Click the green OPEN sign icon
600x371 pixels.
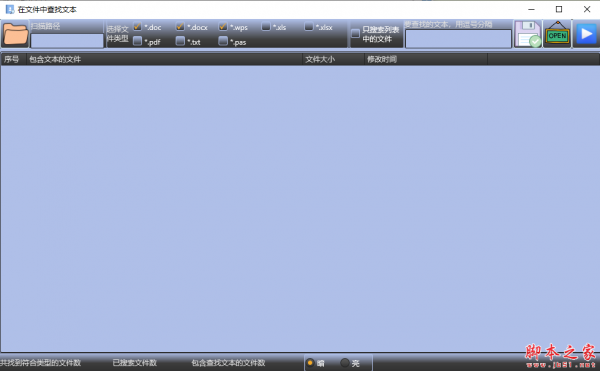tap(557, 34)
